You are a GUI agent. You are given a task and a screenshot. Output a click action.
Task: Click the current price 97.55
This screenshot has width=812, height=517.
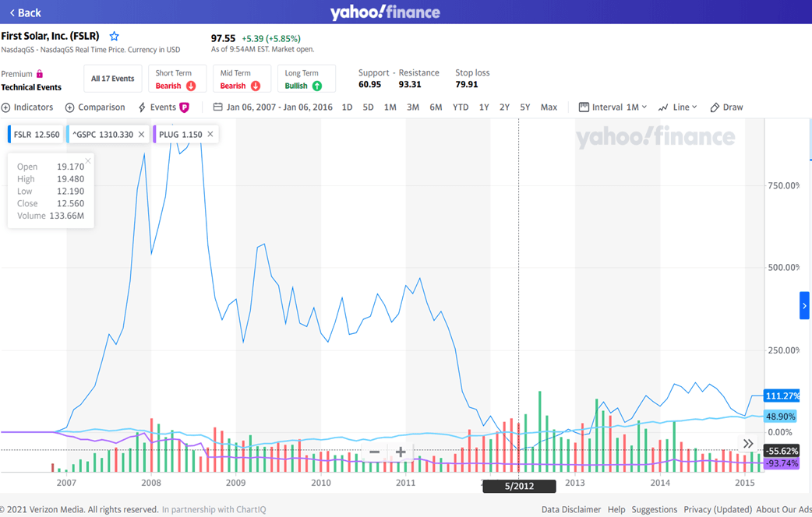click(223, 38)
